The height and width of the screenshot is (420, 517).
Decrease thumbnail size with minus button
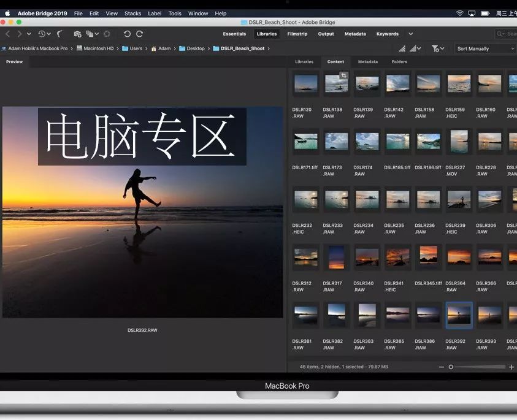442,367
